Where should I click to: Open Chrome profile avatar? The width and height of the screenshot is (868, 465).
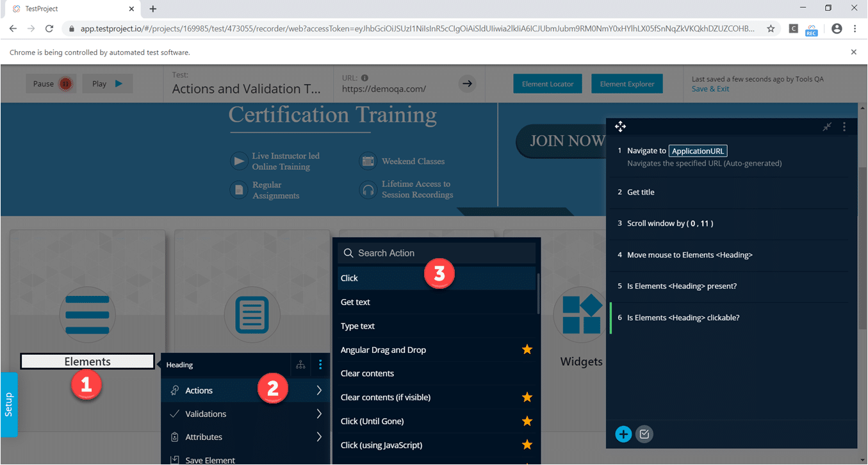[x=837, y=29]
